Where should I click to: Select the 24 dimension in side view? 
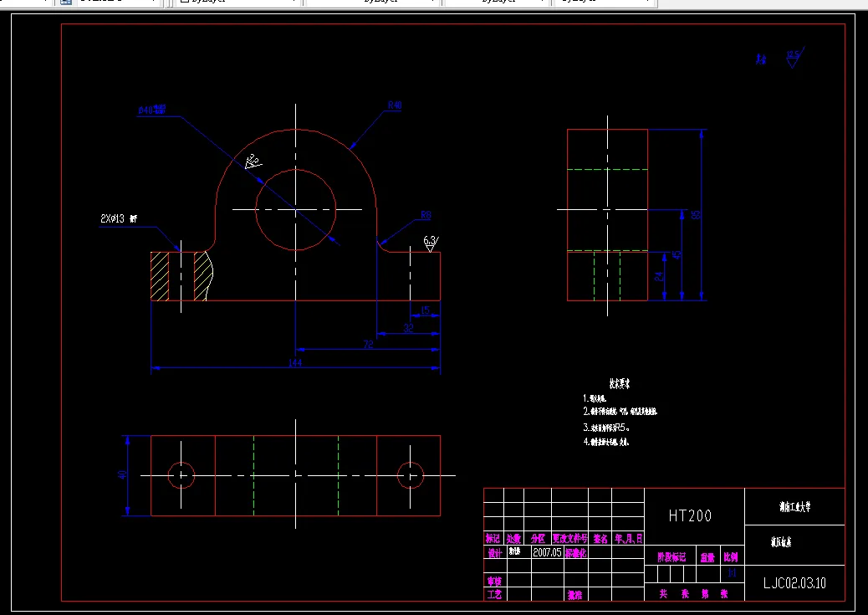[x=659, y=276]
